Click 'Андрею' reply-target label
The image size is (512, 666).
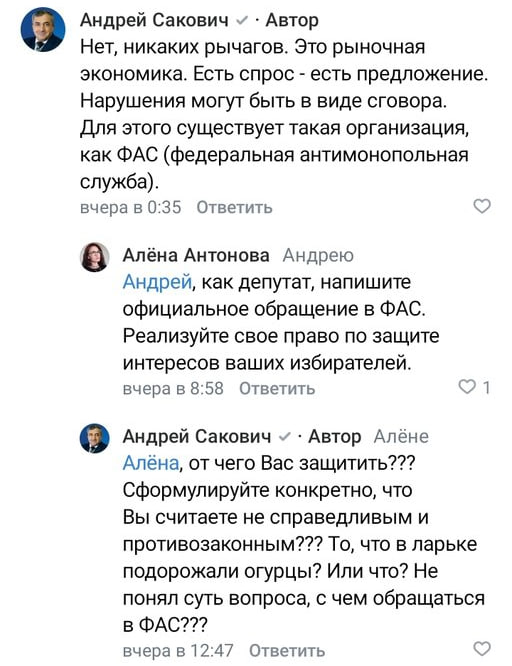click(318, 256)
